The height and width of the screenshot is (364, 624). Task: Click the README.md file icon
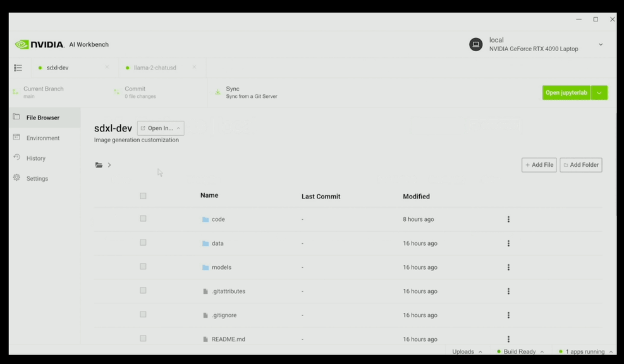(205, 339)
